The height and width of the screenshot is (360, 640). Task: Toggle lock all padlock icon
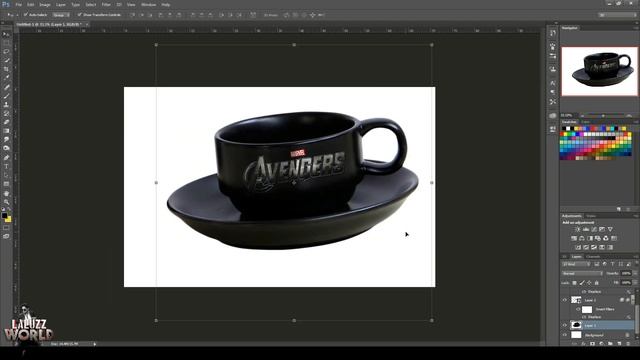(597, 282)
